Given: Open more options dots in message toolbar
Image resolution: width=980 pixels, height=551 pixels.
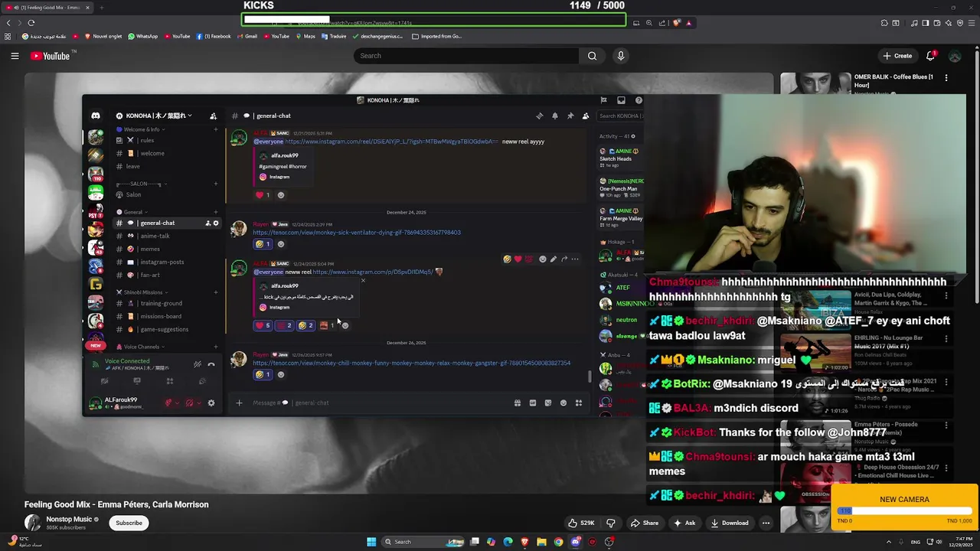Looking at the screenshot, I should 575,259.
